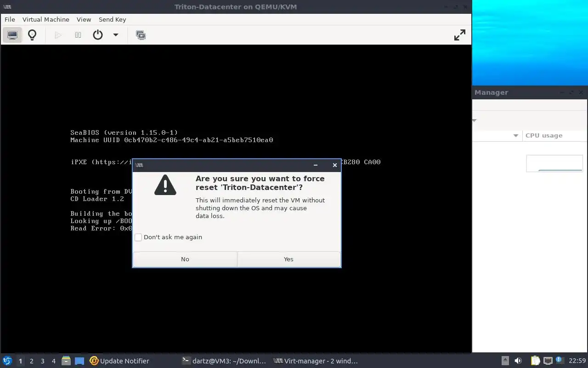
Task: Click the 22:59 clock
Action: click(577, 361)
